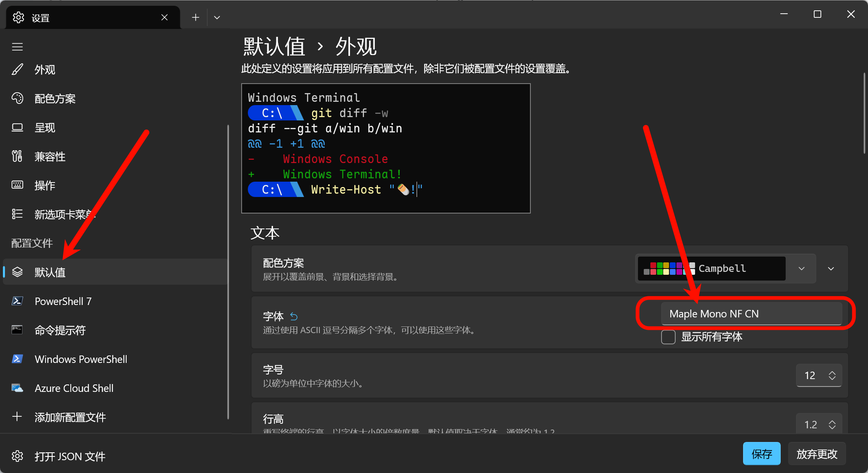Screen dimensions: 868x473
Task: Open the 命令提示符 profile
Action: 60,330
